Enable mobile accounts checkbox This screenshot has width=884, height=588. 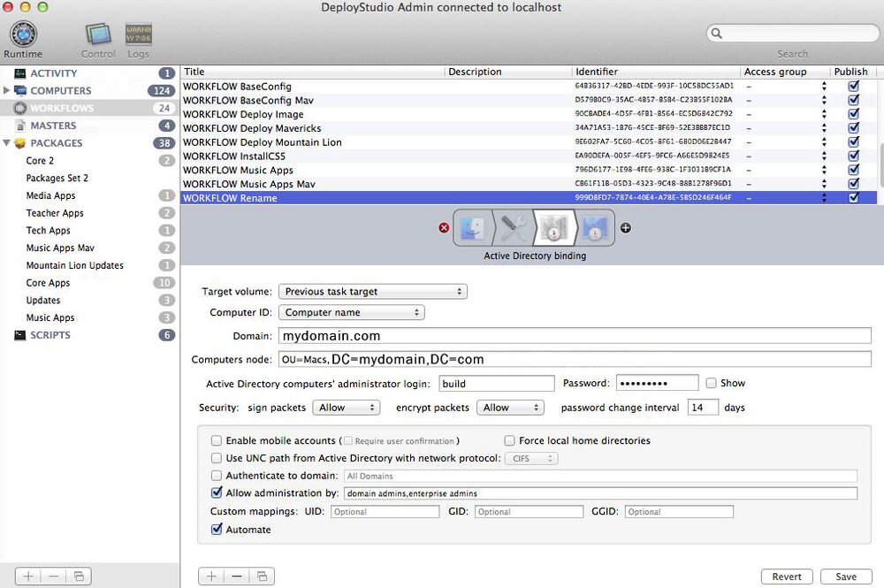217,440
